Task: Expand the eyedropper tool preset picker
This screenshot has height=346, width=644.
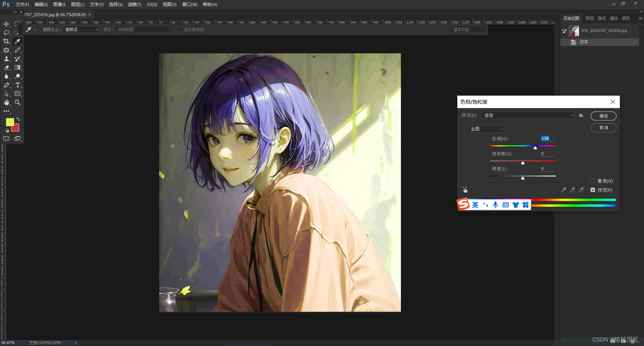Action: click(x=35, y=30)
